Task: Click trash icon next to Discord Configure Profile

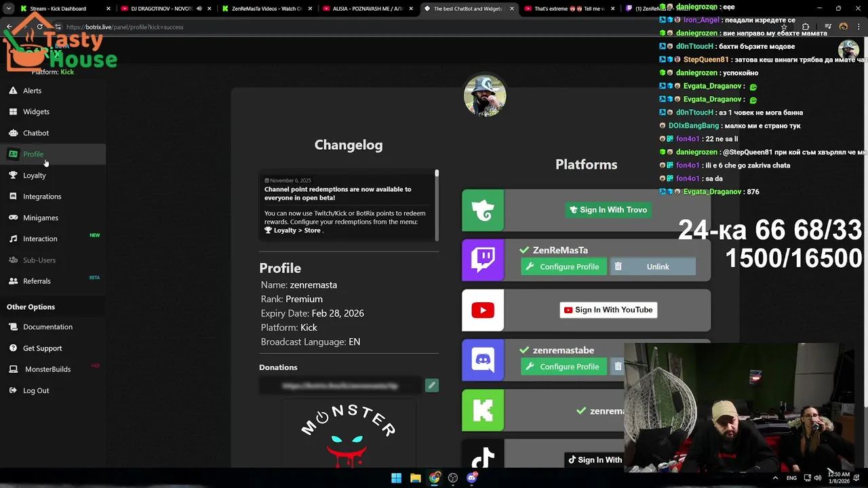Action: coord(617,367)
